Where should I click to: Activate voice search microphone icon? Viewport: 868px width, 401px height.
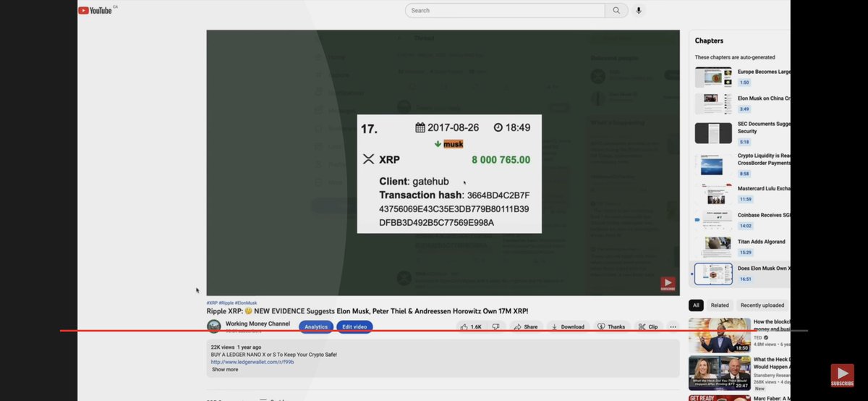pyautogui.click(x=639, y=10)
